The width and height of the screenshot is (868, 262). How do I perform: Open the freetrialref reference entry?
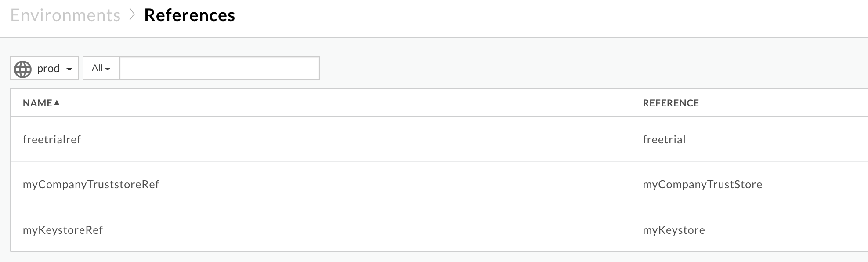[x=52, y=140]
